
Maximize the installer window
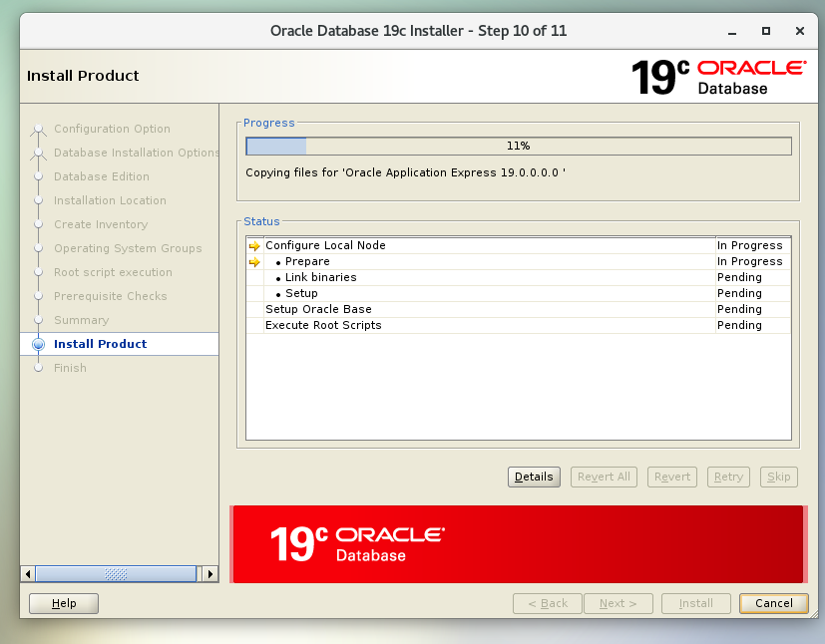(x=766, y=31)
